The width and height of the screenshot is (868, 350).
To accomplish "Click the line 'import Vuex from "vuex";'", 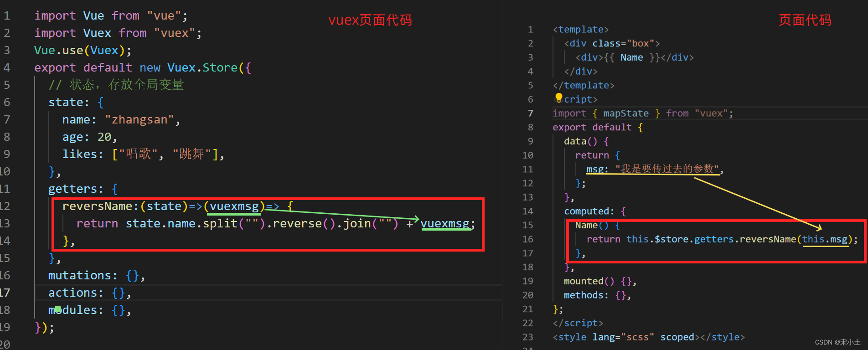I will (118, 33).
